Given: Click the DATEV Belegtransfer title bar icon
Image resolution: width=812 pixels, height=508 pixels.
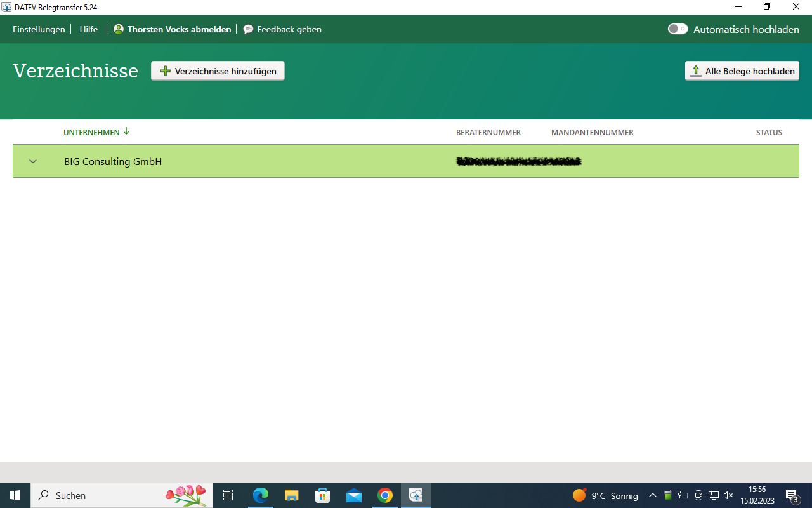Looking at the screenshot, I should tap(6, 7).
